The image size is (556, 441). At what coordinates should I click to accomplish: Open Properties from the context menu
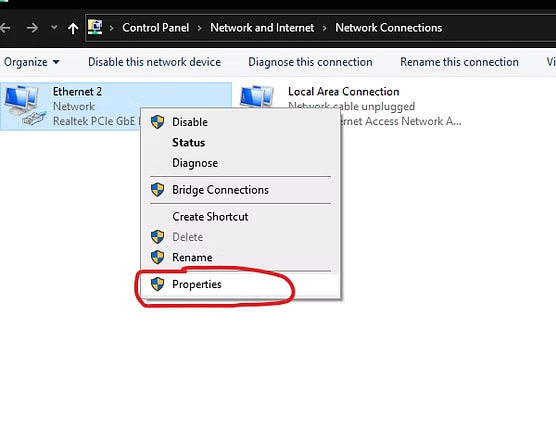(240, 284)
